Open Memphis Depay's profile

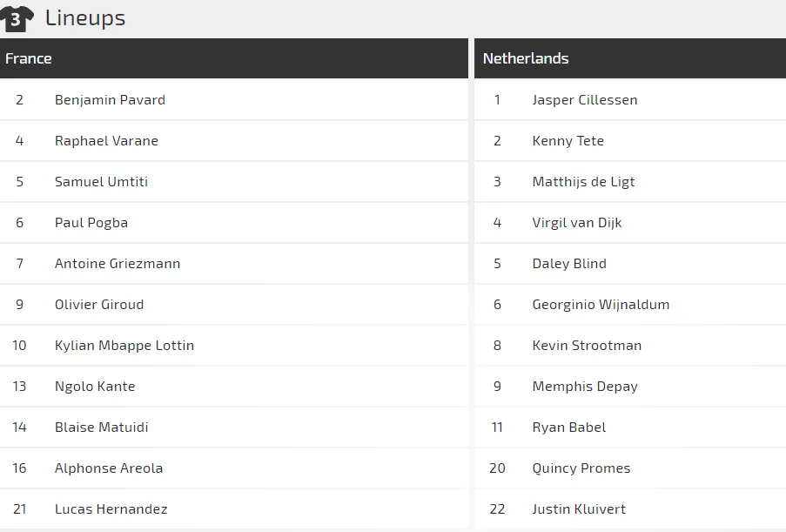pyautogui.click(x=585, y=387)
